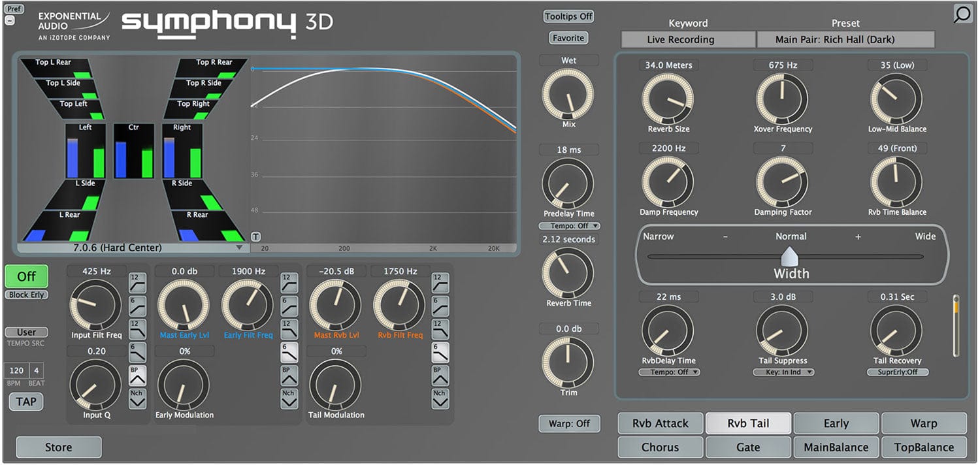The width and height of the screenshot is (980, 467).
Task: Select the 6 dB high-pass early filter type
Action: coord(289,306)
